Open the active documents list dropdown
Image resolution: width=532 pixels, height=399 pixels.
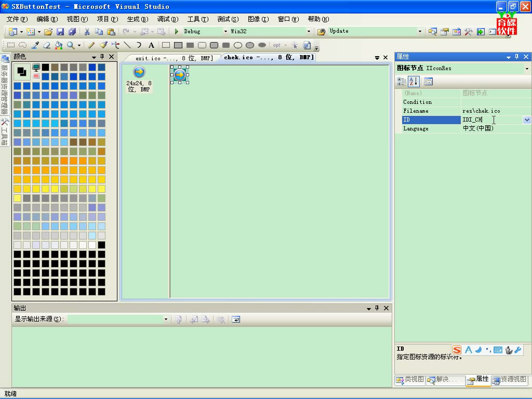[377, 58]
